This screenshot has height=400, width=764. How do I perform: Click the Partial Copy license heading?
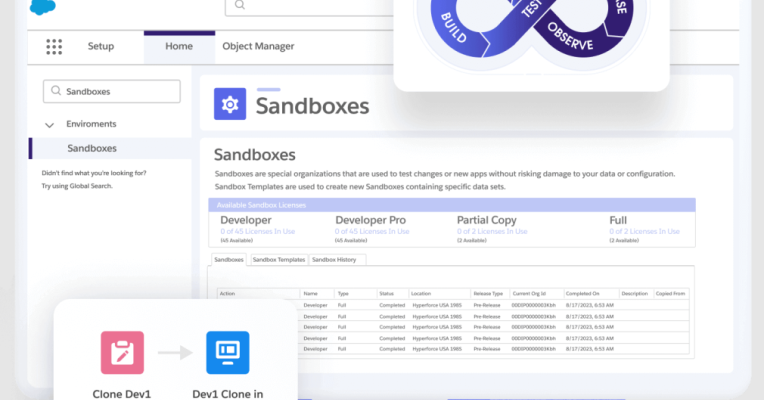tap(487, 220)
